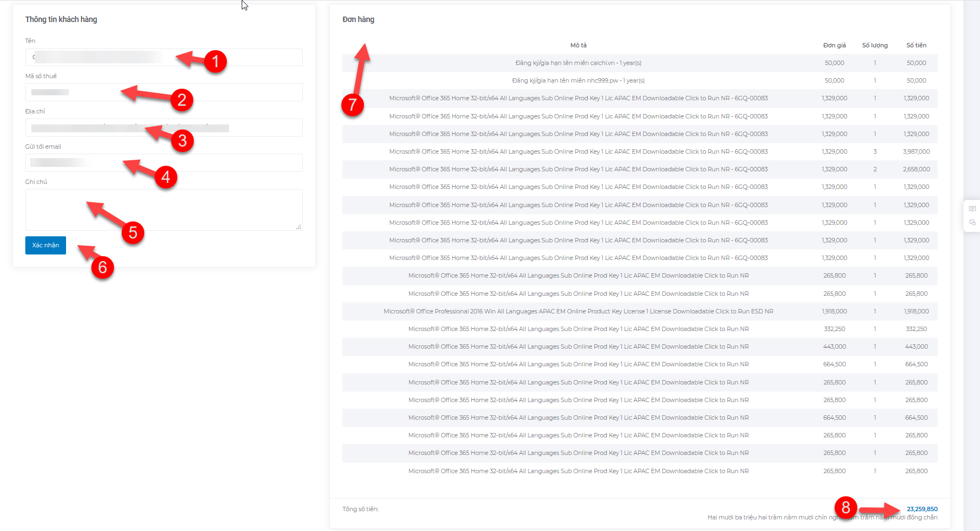Click the 443,000 value in Số tiền column
The image size is (980, 531).
tap(917, 346)
